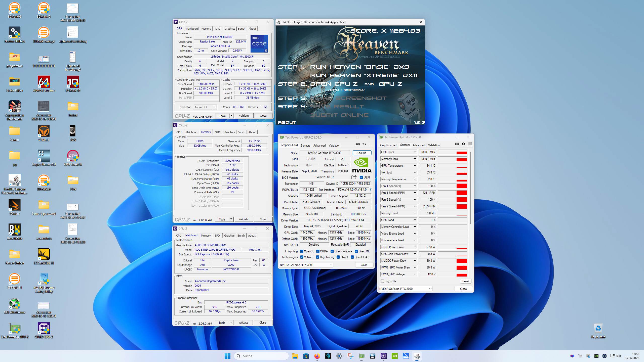Toggle PhysX checkbox in GPU-Z
644x362 pixels.
(338, 257)
